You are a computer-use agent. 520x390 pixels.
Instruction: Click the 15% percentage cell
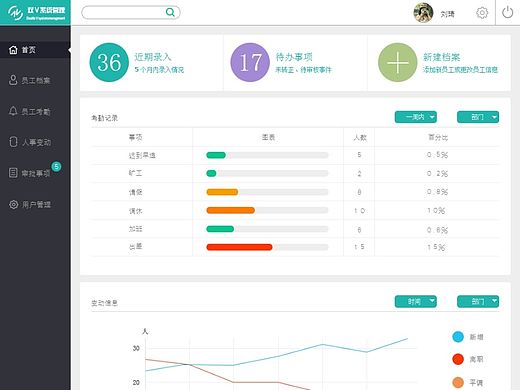pos(436,247)
